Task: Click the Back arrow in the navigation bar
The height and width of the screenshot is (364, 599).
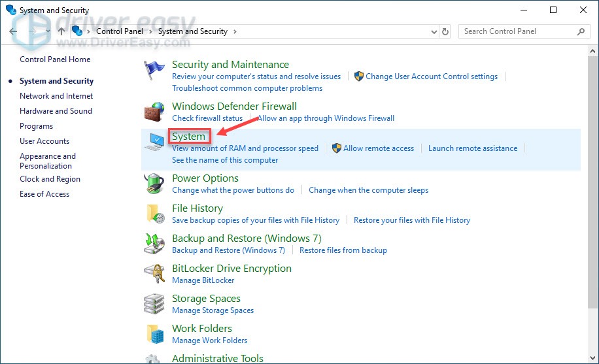Action: pos(13,31)
